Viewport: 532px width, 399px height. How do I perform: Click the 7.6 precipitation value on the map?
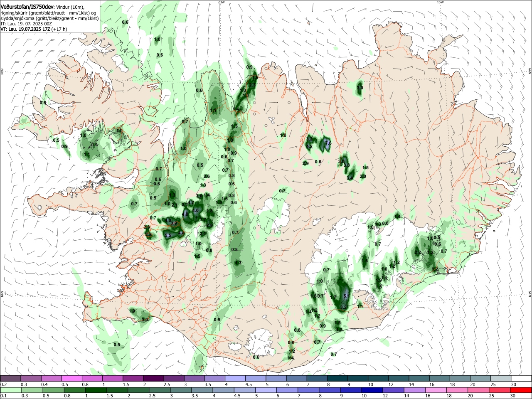pos(328,143)
